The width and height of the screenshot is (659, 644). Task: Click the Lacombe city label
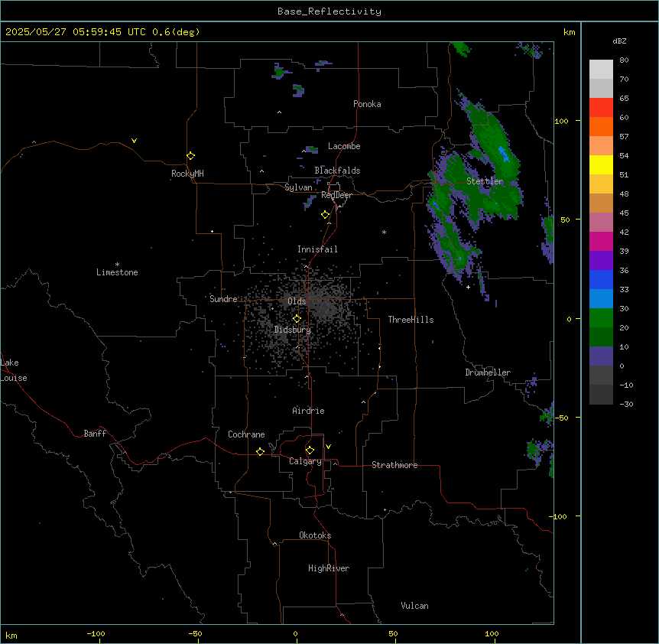344,146
